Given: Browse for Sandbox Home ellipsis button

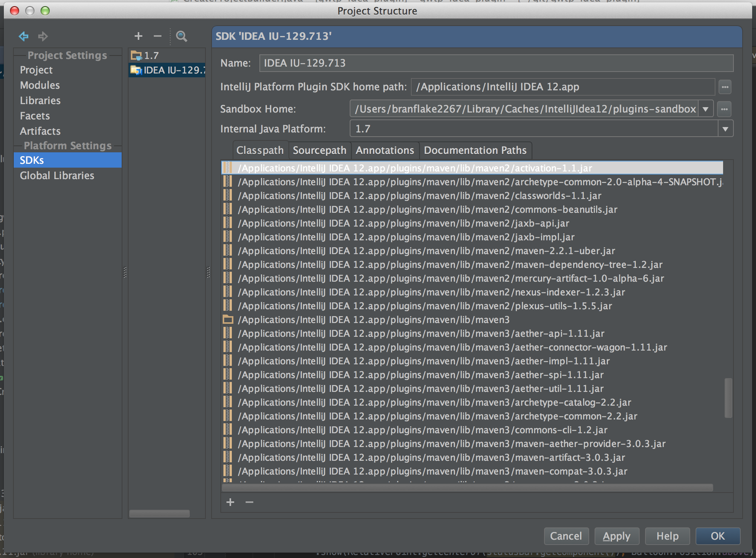Looking at the screenshot, I should click(x=724, y=109).
